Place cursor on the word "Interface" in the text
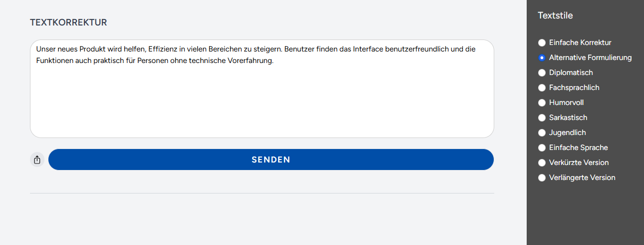644x245 pixels. click(x=368, y=49)
